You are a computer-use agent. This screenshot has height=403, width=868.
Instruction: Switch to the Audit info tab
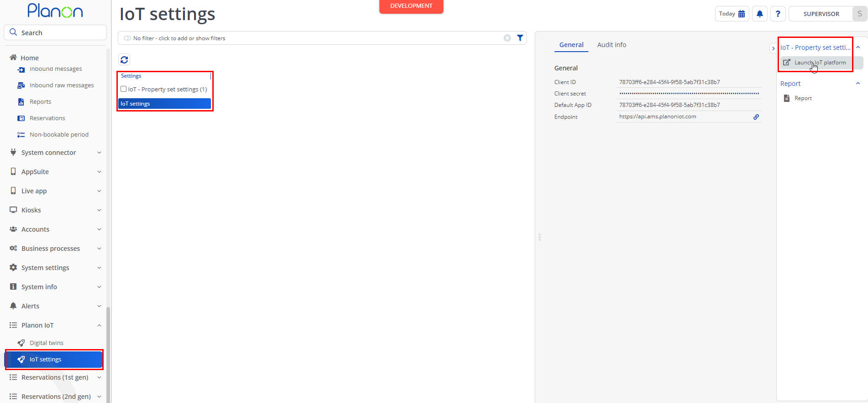[611, 45]
